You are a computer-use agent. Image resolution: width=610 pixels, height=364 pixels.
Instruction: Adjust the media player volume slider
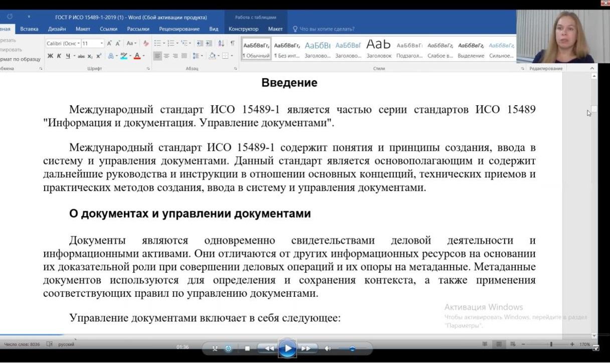[x=352, y=348]
